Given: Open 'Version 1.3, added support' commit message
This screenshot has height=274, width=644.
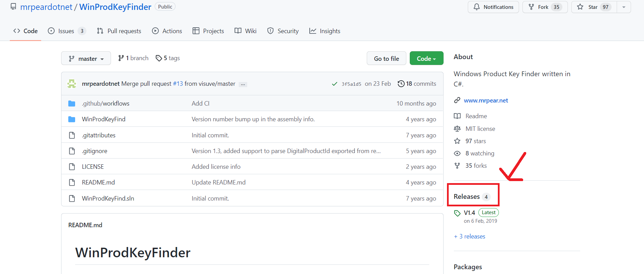Looking at the screenshot, I should (286, 151).
